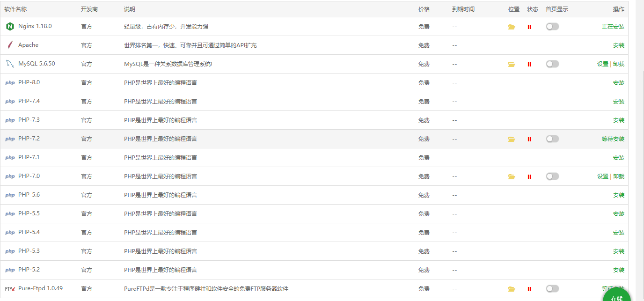Click the PHP-7.4 logo icon
The image size is (644, 301).
click(10, 102)
